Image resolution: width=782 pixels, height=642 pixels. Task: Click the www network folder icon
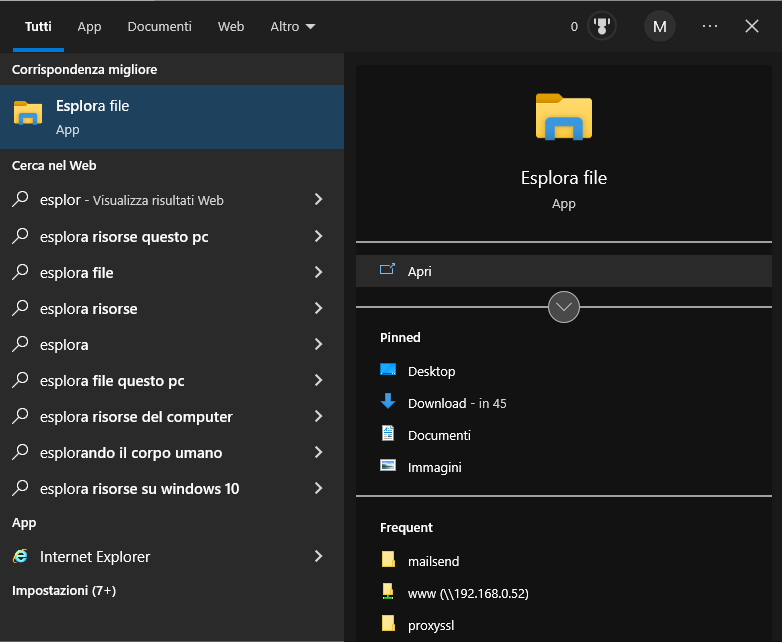(x=388, y=592)
